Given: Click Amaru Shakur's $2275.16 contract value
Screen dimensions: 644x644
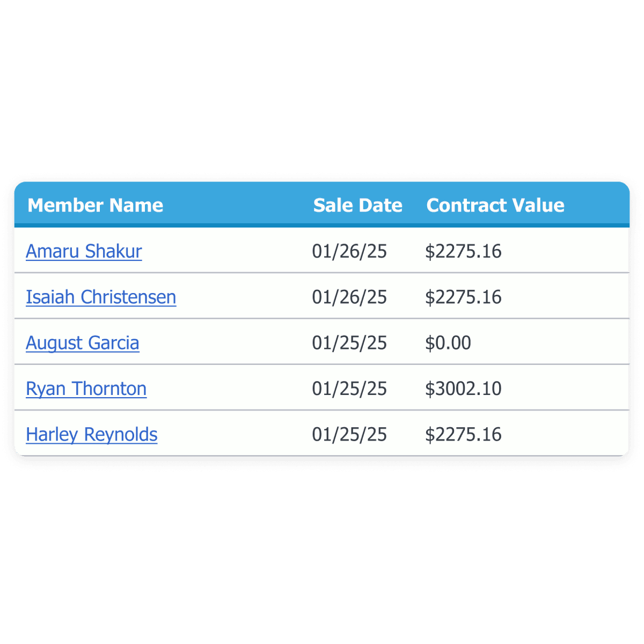Looking at the screenshot, I should pos(463,251).
